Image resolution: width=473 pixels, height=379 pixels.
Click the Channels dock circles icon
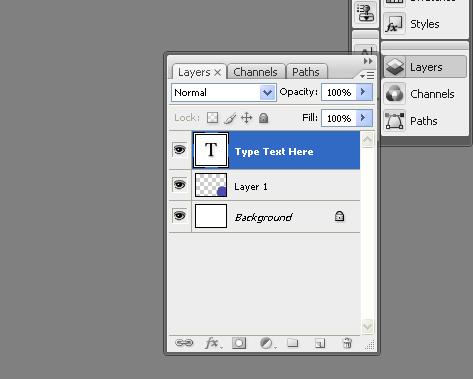tap(395, 94)
